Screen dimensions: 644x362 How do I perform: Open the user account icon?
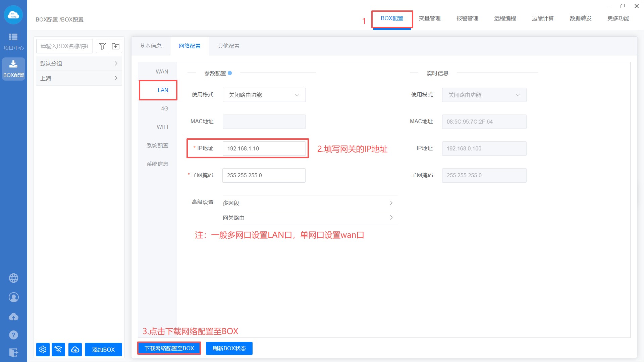click(13, 297)
